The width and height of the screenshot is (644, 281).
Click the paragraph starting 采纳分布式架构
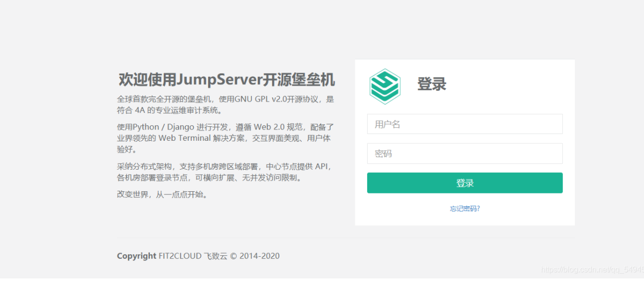pyautogui.click(x=226, y=172)
